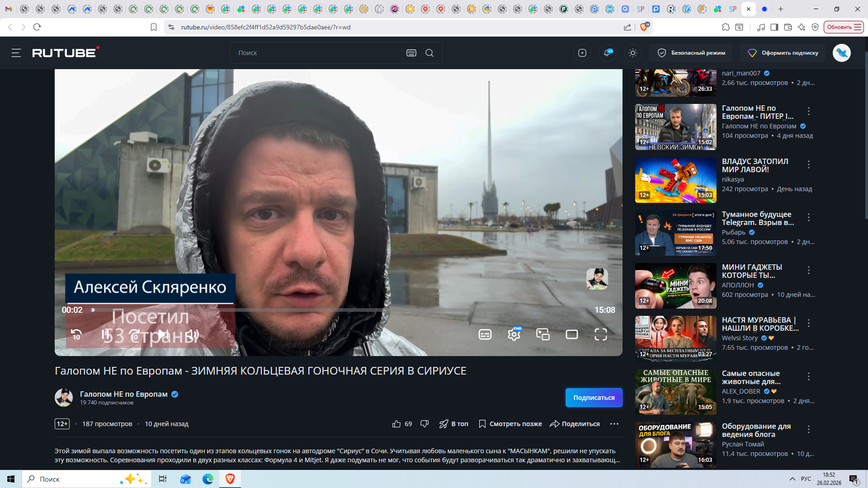Click the Поиск search field
This screenshot has width=868, height=488.
click(x=316, y=53)
